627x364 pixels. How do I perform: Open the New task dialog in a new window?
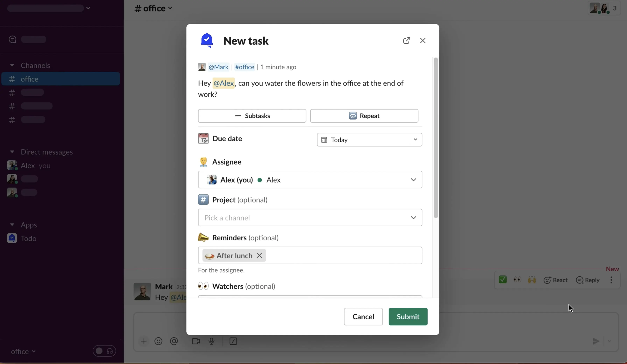click(x=406, y=41)
